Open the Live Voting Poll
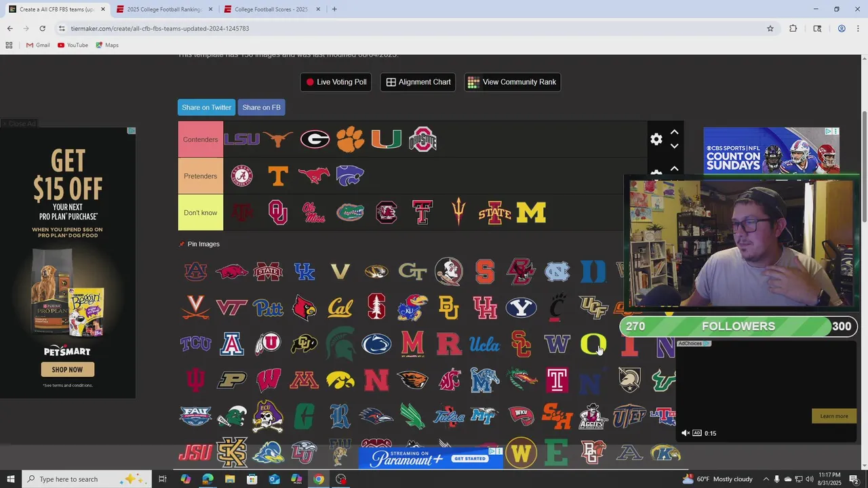Image resolution: width=868 pixels, height=488 pixels. 336,82
